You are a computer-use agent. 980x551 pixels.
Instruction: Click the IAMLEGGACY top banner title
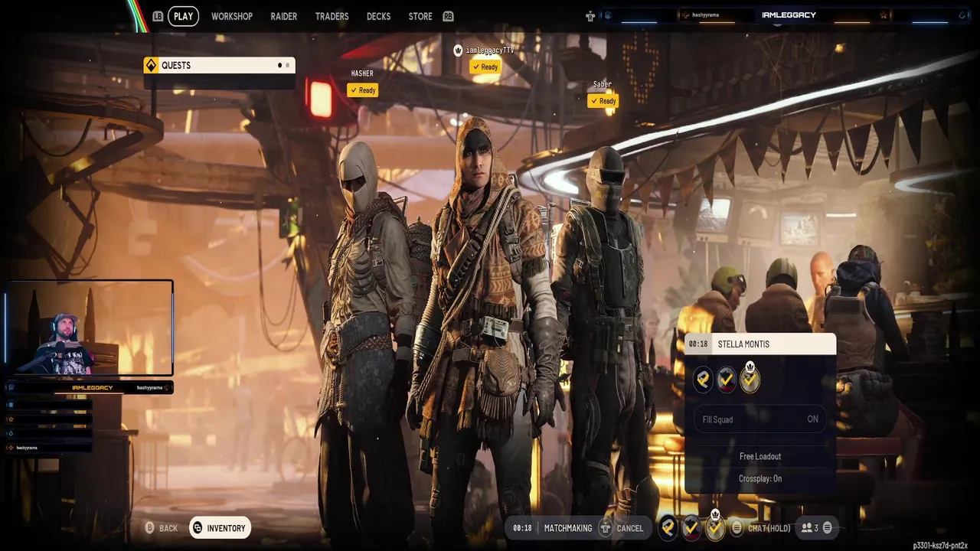[789, 15]
